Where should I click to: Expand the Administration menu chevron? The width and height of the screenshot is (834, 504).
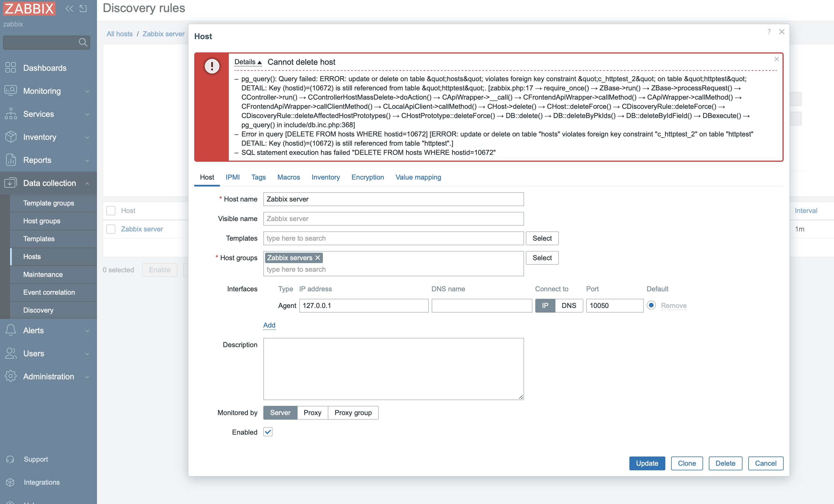(x=87, y=376)
